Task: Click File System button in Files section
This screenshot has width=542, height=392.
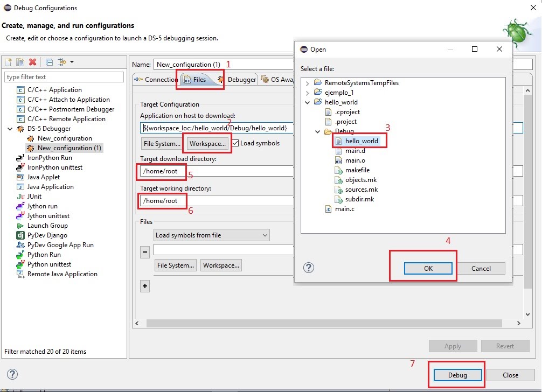Action: (x=175, y=265)
